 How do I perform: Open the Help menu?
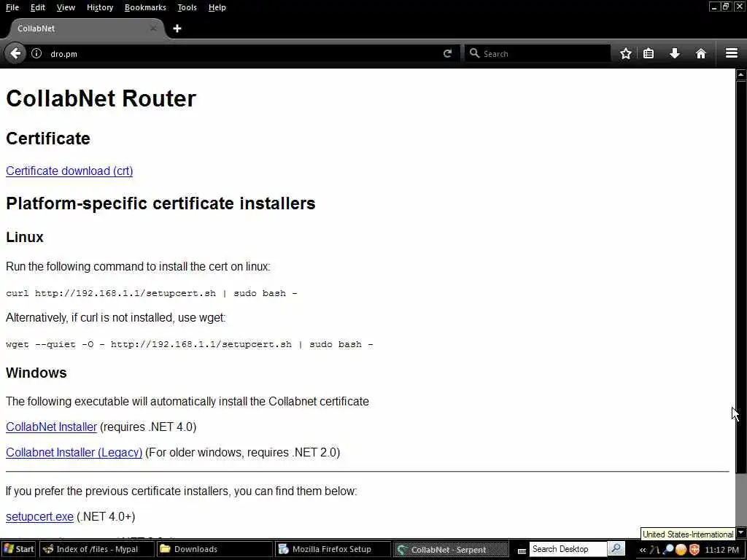pos(217,7)
